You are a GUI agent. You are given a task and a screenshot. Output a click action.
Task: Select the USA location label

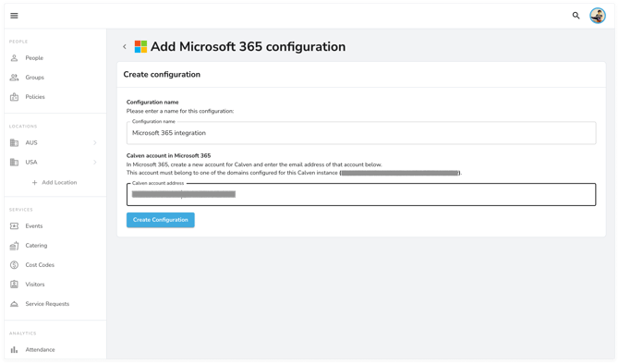[31, 162]
